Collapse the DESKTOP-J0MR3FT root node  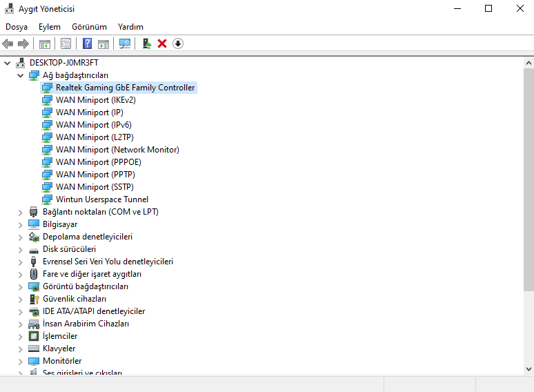(7, 63)
